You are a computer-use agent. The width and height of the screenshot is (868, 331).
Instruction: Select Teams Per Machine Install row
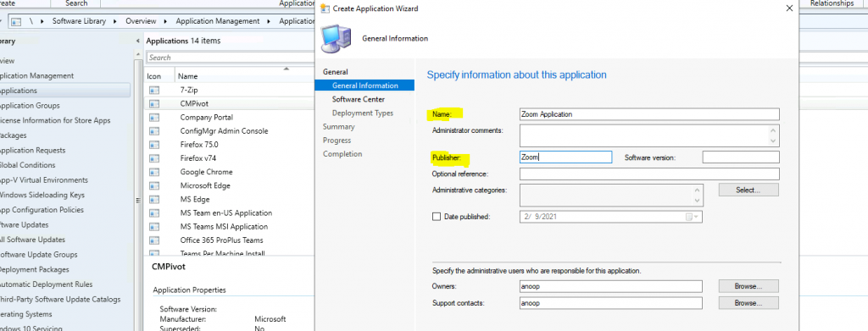(x=223, y=254)
